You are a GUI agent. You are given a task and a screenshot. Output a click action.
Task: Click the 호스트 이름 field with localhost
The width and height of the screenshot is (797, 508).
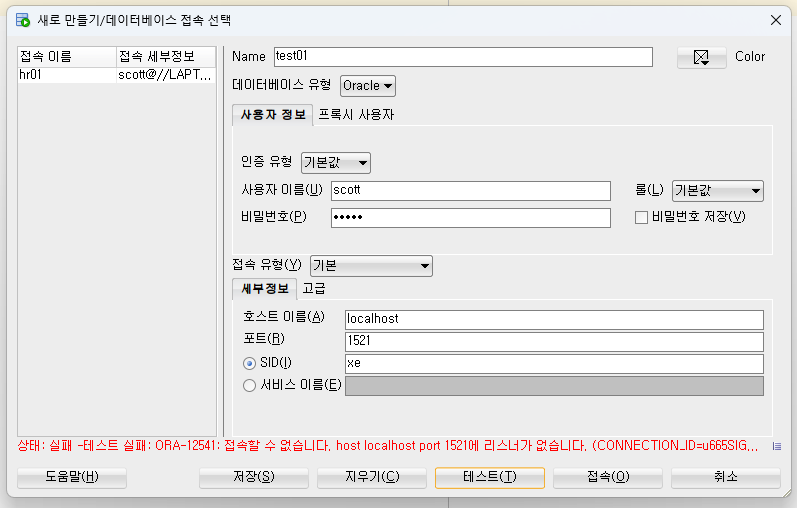(x=554, y=320)
